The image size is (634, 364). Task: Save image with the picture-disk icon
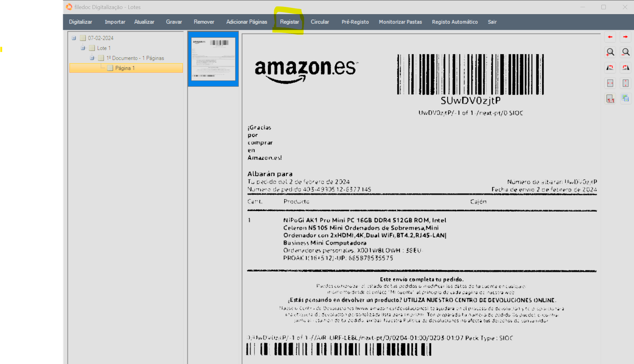[625, 99]
